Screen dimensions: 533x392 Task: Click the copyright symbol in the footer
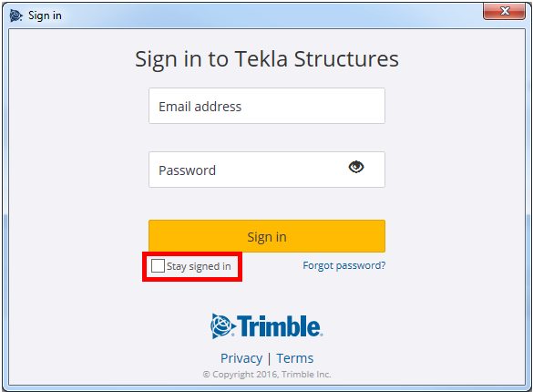(206, 375)
